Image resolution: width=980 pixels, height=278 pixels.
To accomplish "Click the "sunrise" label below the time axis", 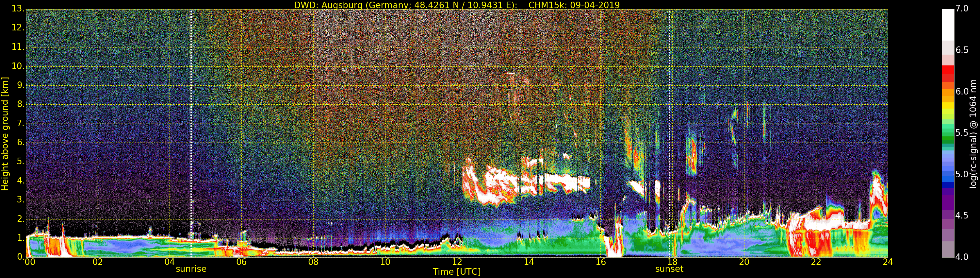I will [x=191, y=269].
